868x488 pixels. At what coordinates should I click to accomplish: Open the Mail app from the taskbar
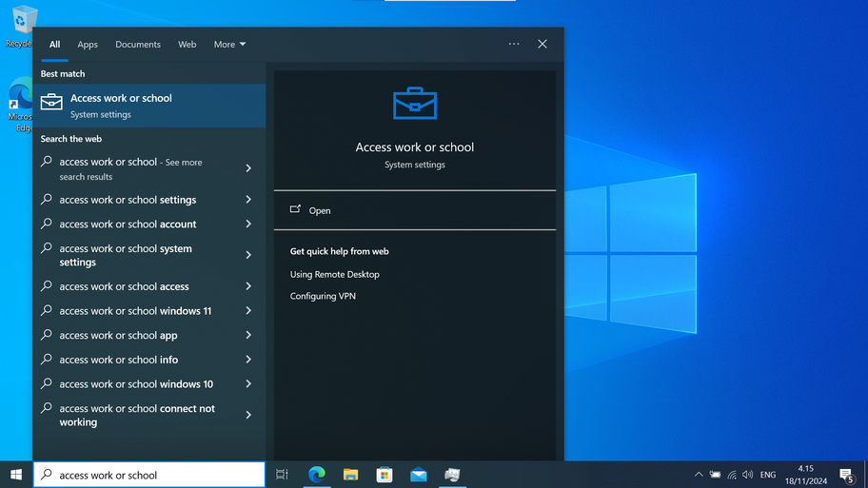coord(419,474)
